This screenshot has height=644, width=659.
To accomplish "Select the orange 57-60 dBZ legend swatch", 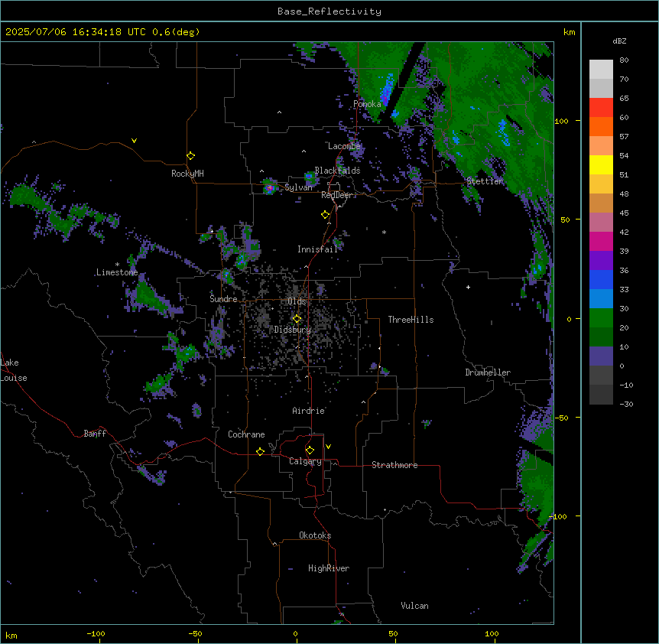I will coord(601,126).
